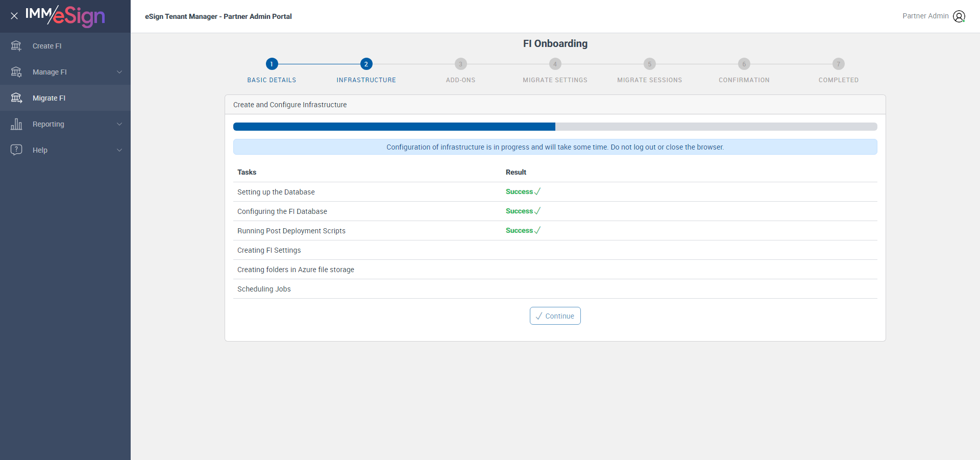Expand the Reporting menu chevron
The image size is (980, 460).
tap(119, 124)
